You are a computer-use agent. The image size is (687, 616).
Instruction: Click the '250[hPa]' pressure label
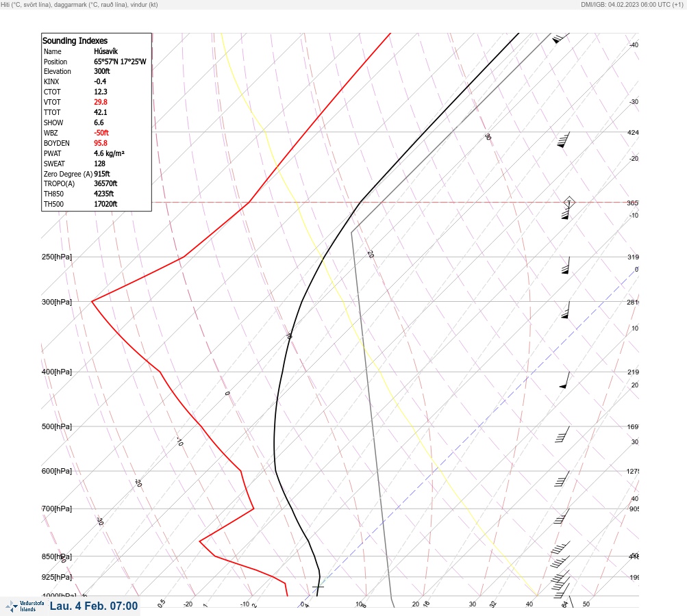pyautogui.click(x=57, y=257)
